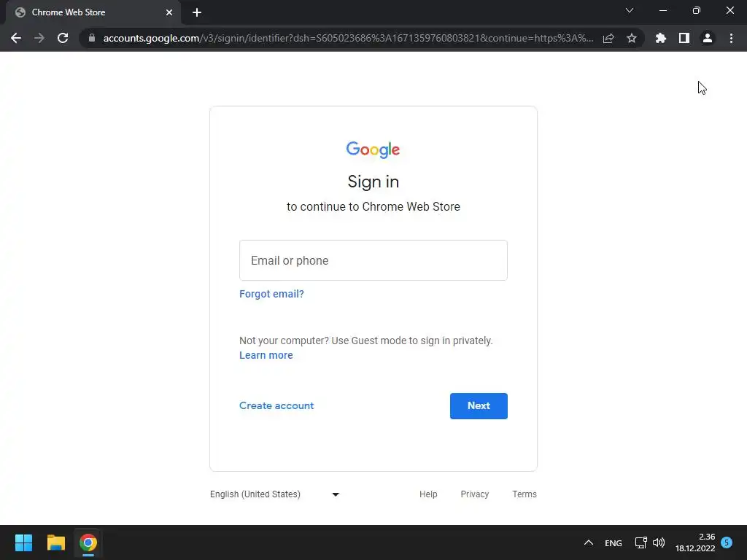Open the English (United States) language dropdown
This screenshot has width=747, height=560.
coord(275,494)
